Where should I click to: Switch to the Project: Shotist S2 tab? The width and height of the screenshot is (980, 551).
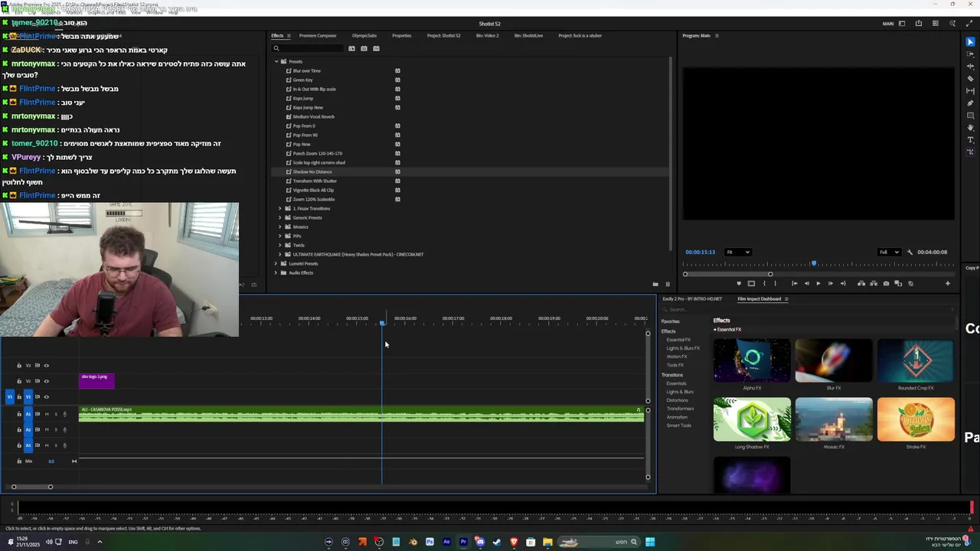(x=444, y=35)
